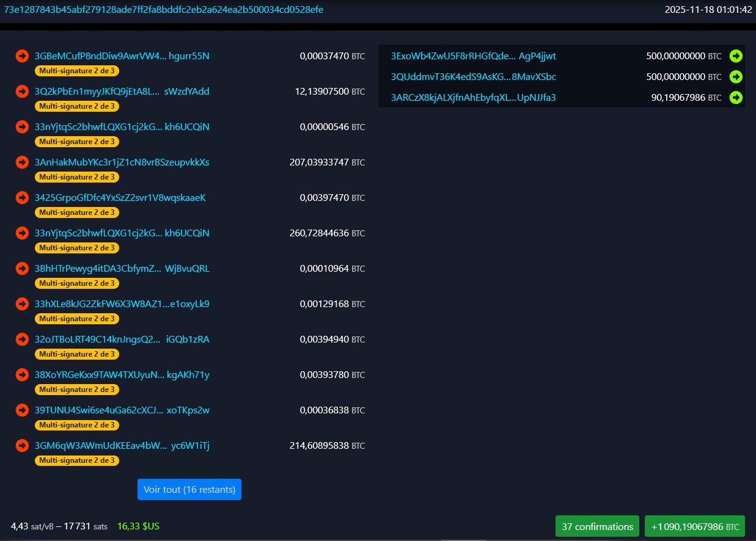This screenshot has width=756, height=541.
Task: Select the green output arrow beside 3ExoWb4ZwU5F8rRHGfQde
Action: (x=736, y=56)
